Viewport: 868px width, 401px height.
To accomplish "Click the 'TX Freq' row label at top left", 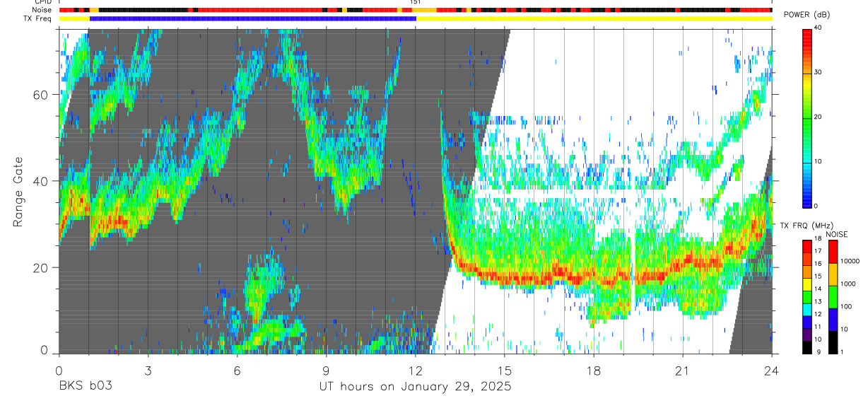I will [39, 18].
